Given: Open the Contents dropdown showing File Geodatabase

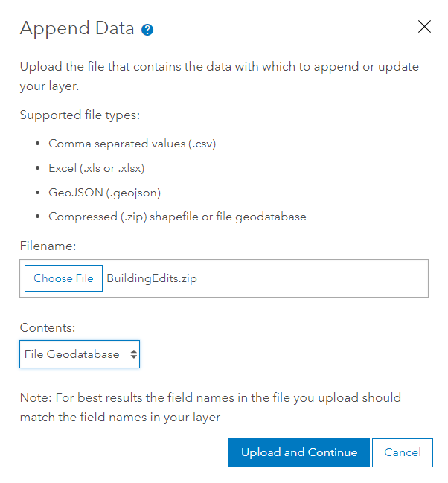Looking at the screenshot, I should click(x=79, y=354).
